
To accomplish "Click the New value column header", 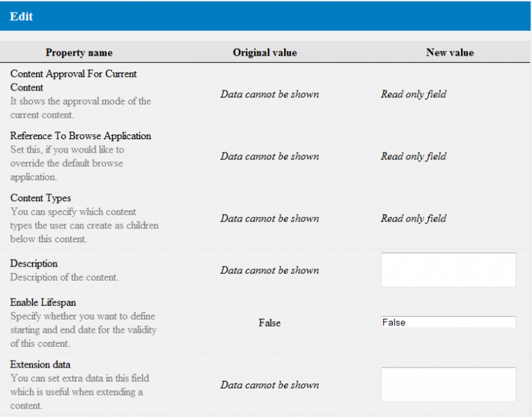I will 450,53.
